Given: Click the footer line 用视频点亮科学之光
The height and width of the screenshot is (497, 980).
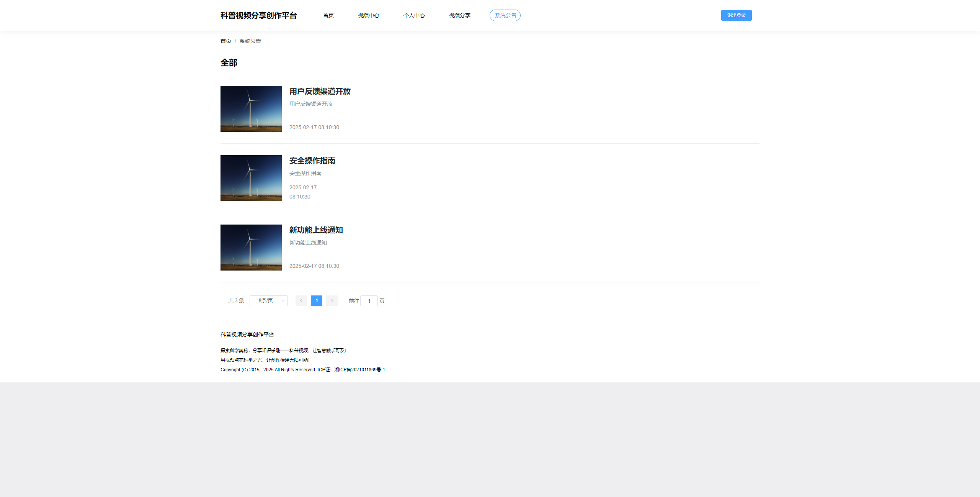Looking at the screenshot, I should [x=265, y=360].
